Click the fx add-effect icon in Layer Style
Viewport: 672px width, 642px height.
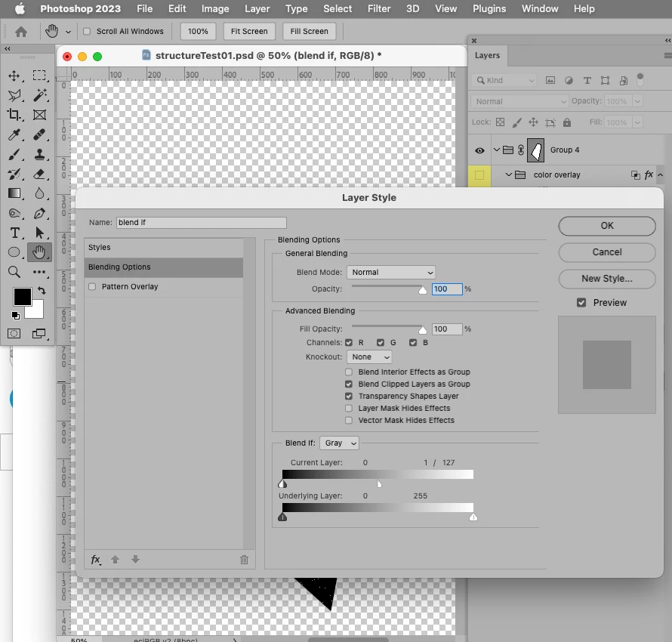point(96,559)
